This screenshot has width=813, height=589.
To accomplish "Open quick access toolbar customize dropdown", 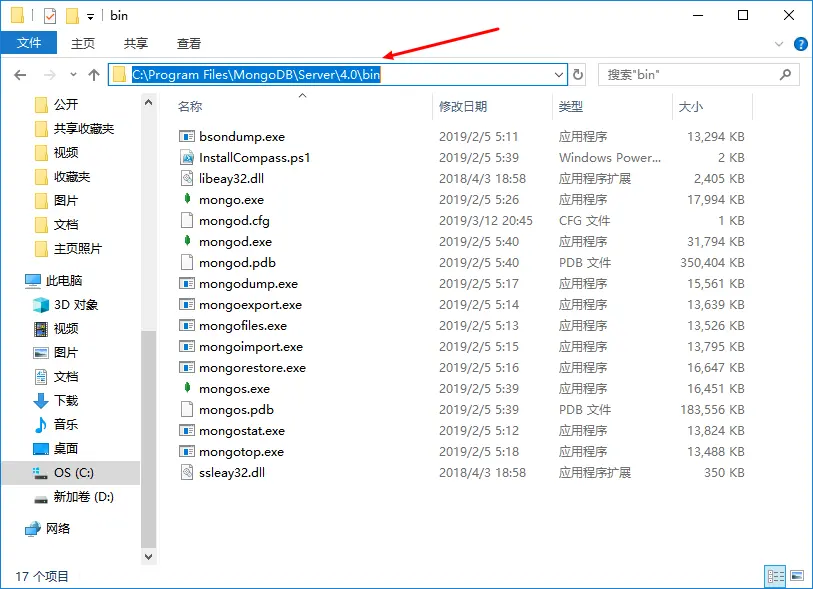I will (90, 17).
